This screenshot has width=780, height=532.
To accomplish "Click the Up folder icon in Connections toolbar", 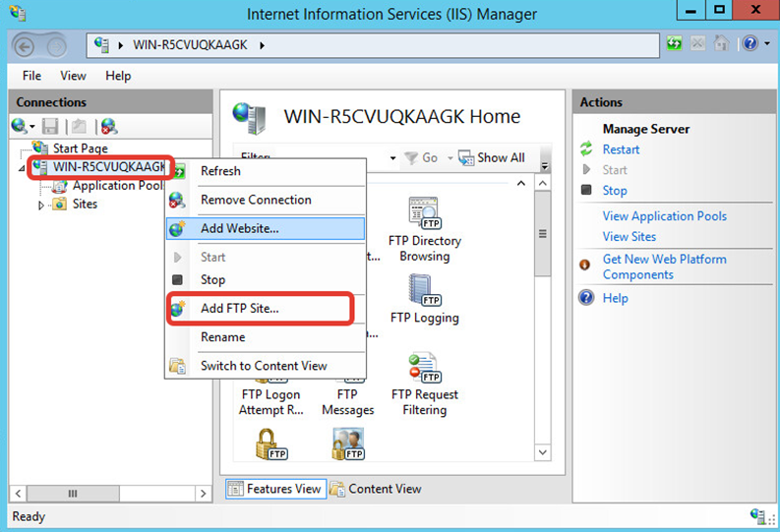I will (79, 126).
